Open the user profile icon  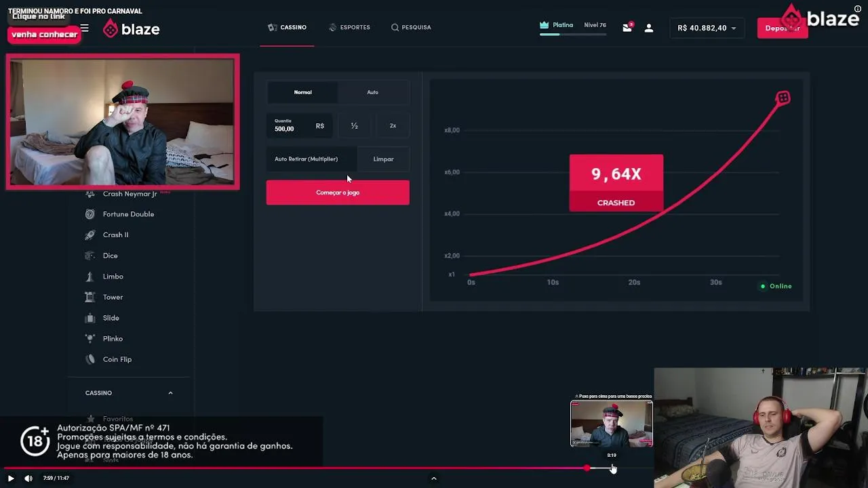tap(649, 28)
